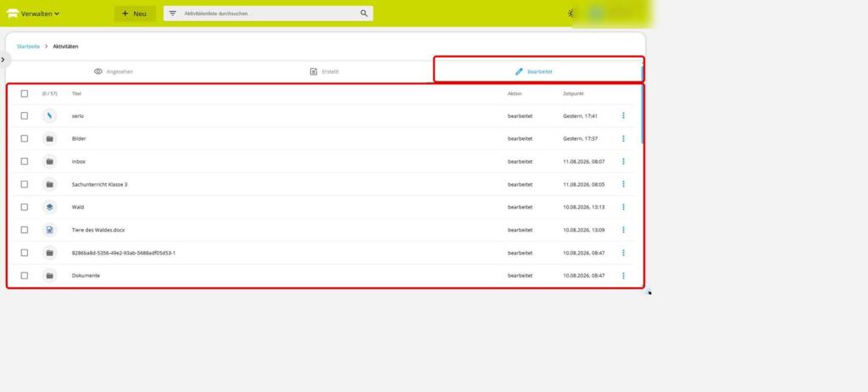This screenshot has width=868, height=392.
Task: Open options menu for Tiere des Waldes.docx
Action: pyautogui.click(x=623, y=230)
